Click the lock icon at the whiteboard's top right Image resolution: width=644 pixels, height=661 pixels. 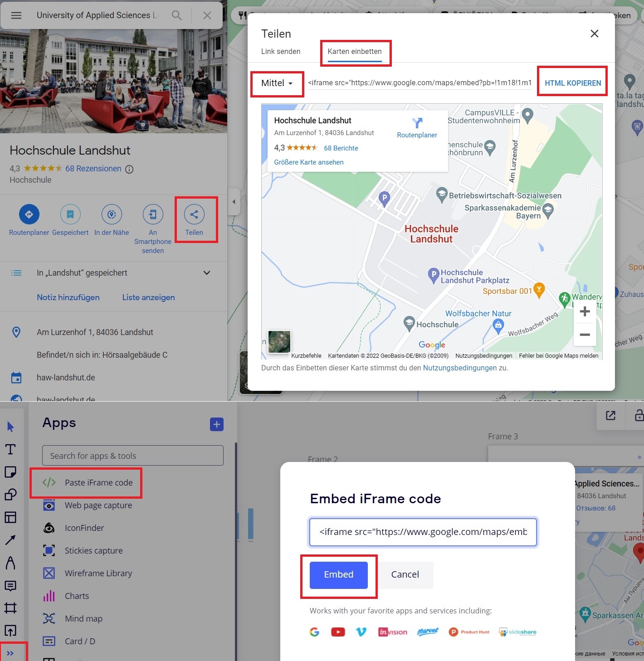(639, 415)
